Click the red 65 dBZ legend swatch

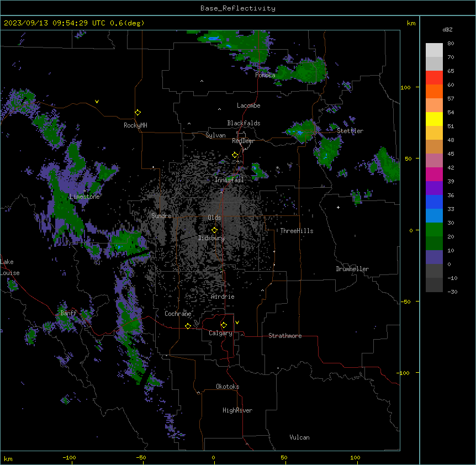[x=434, y=77]
